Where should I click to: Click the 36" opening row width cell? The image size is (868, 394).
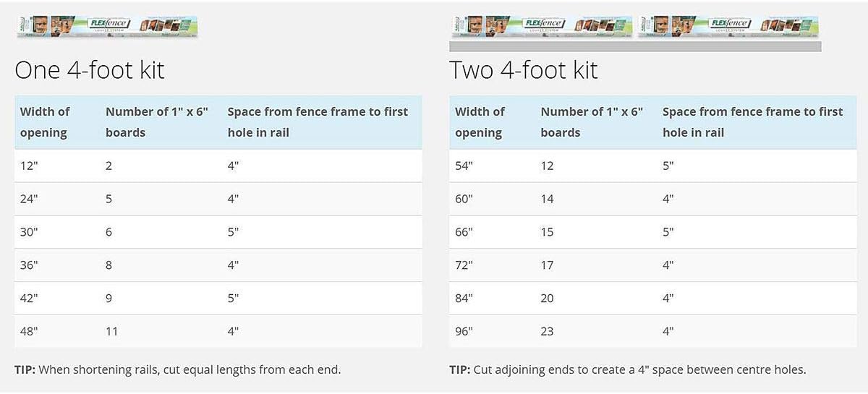[x=29, y=265]
